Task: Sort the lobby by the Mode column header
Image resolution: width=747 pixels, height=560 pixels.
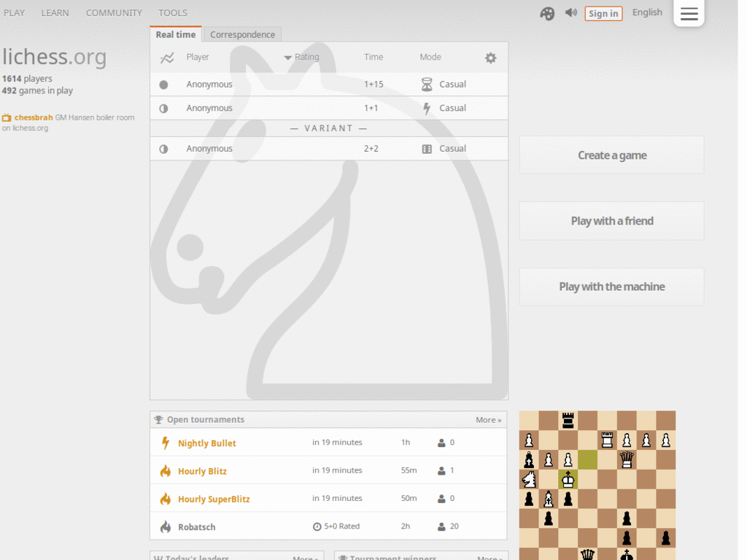Action: coord(430,57)
